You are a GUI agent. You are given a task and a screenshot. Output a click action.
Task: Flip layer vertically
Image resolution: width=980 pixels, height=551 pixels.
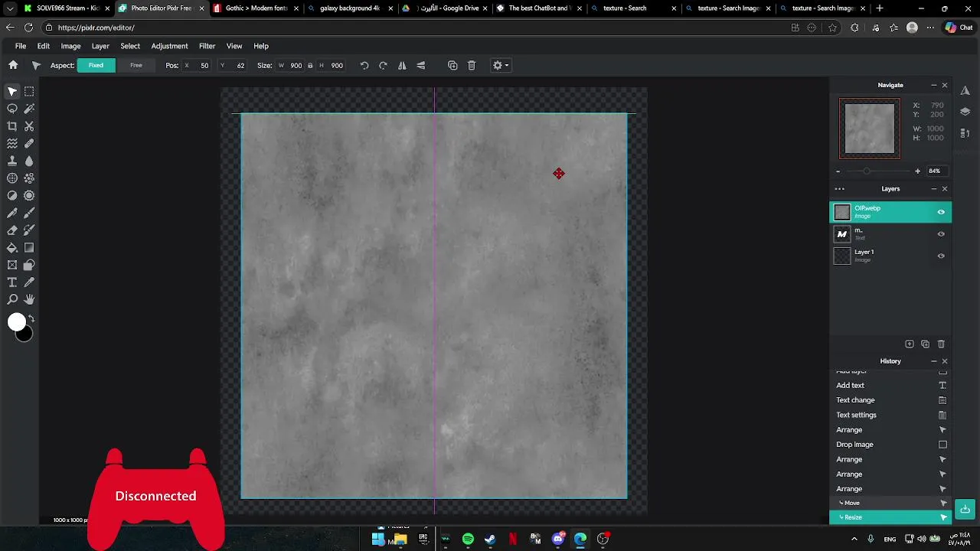coord(420,65)
